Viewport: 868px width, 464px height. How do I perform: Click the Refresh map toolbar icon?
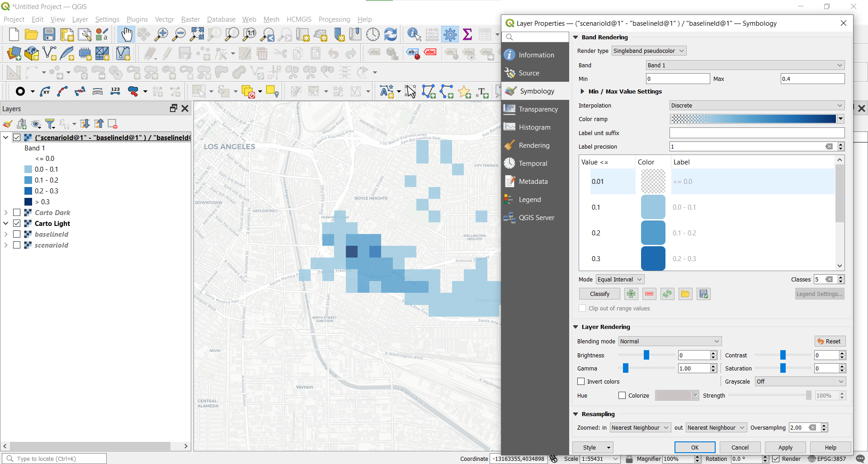click(x=391, y=34)
